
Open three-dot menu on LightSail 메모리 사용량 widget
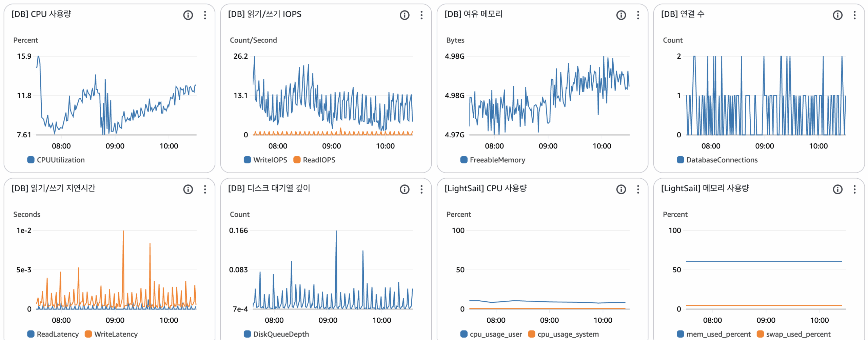(854, 189)
